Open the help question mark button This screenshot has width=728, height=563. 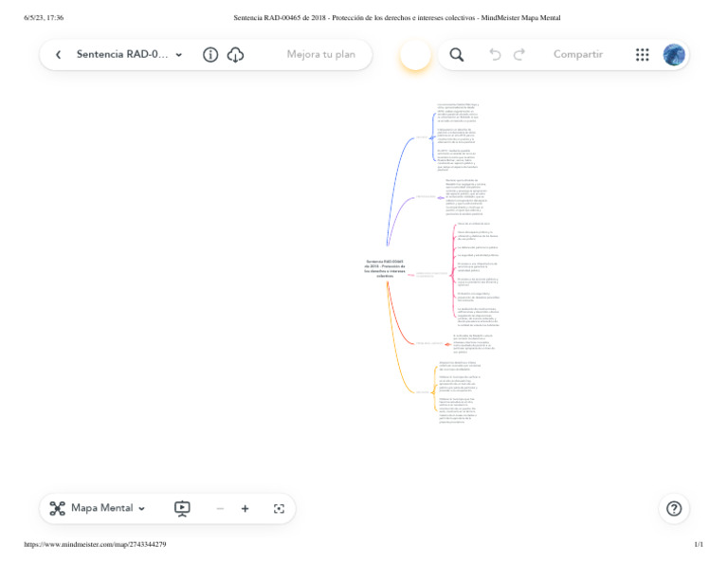coord(674,509)
